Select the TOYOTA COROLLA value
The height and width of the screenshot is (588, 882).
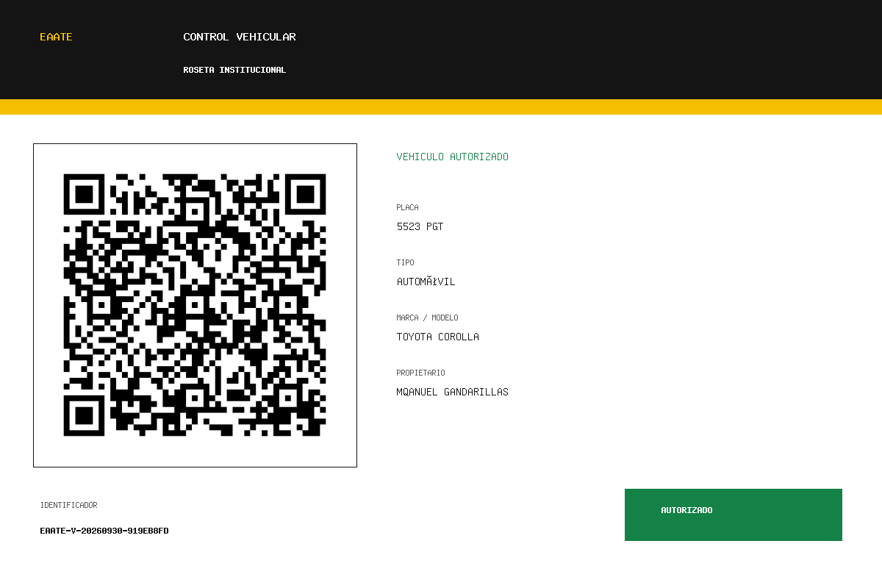tap(437, 337)
